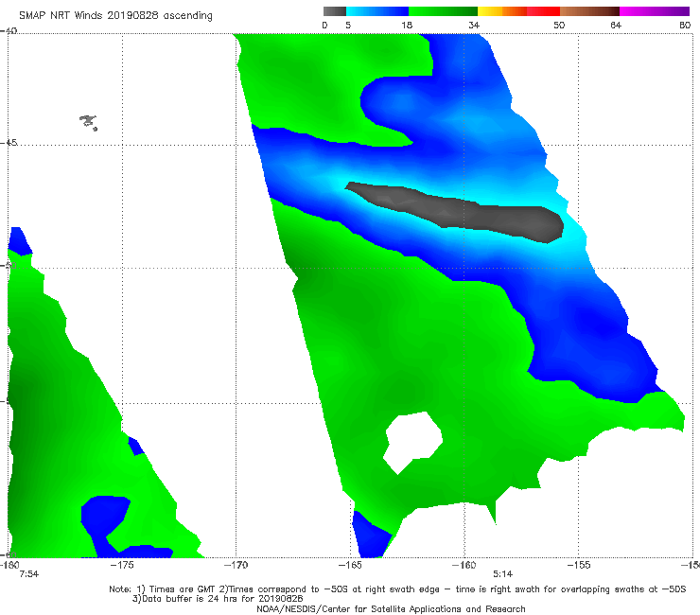Click the gray 0-5 segment of color bar
The image size is (700, 615).
(335, 11)
